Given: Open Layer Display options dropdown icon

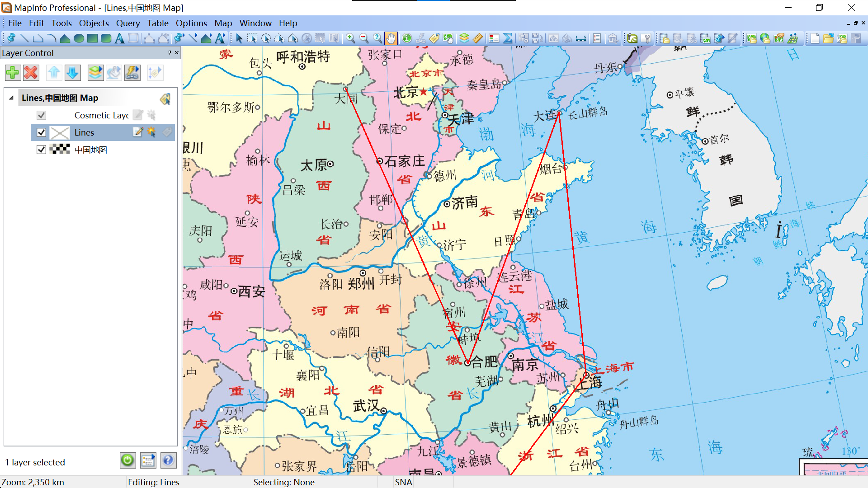Looking at the screenshot, I should pos(95,72).
